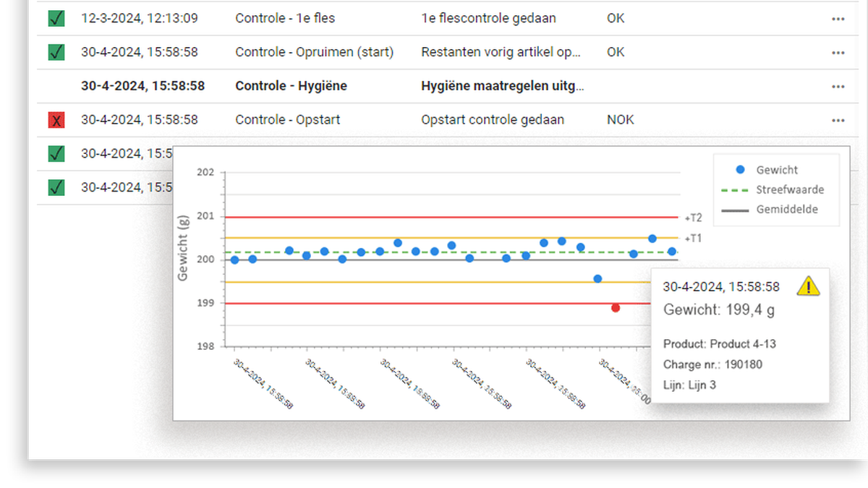Viewport: 868px width, 488px height.
Task: Select 'Controle - Opruimen (start)' cell
Action: coord(315,52)
